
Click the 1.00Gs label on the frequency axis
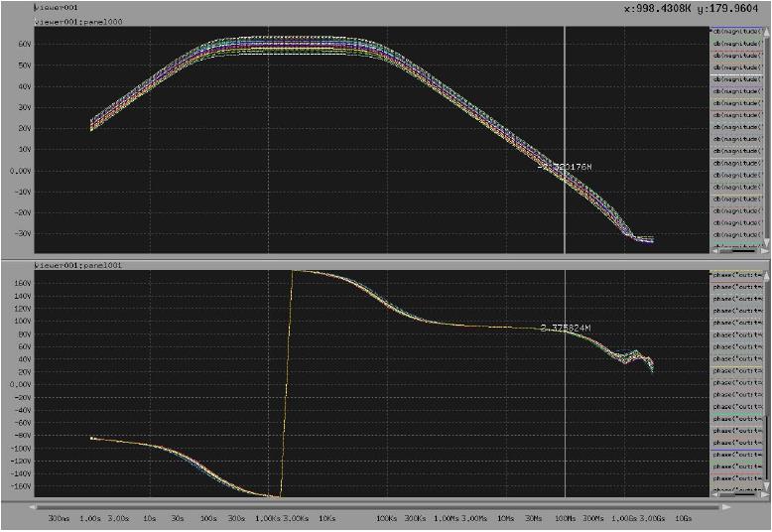pyautogui.click(x=624, y=518)
